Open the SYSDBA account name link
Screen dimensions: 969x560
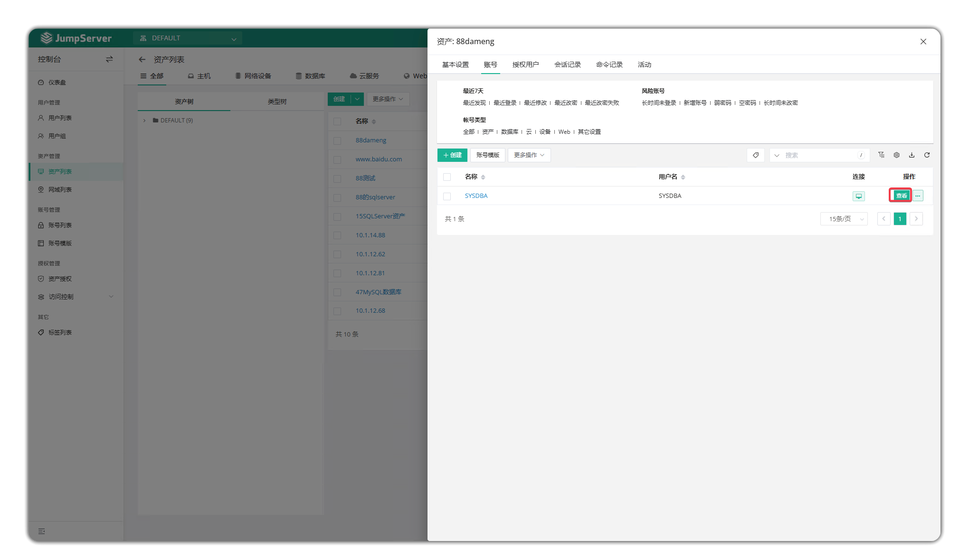click(476, 196)
